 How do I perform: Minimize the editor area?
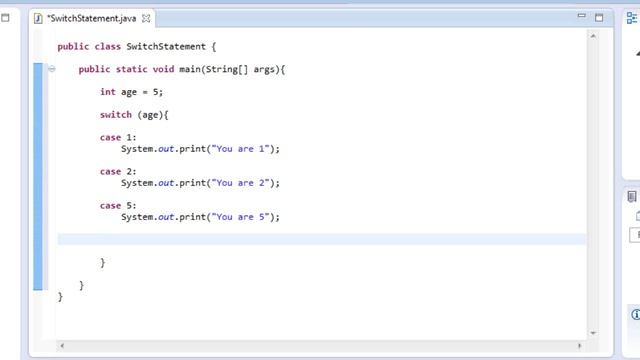582,16
